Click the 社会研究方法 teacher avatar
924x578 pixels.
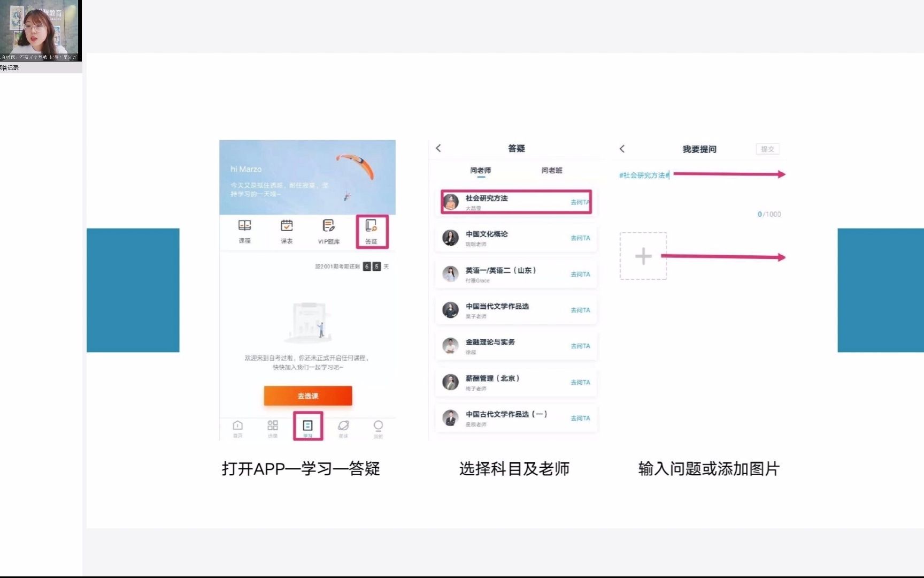point(451,202)
